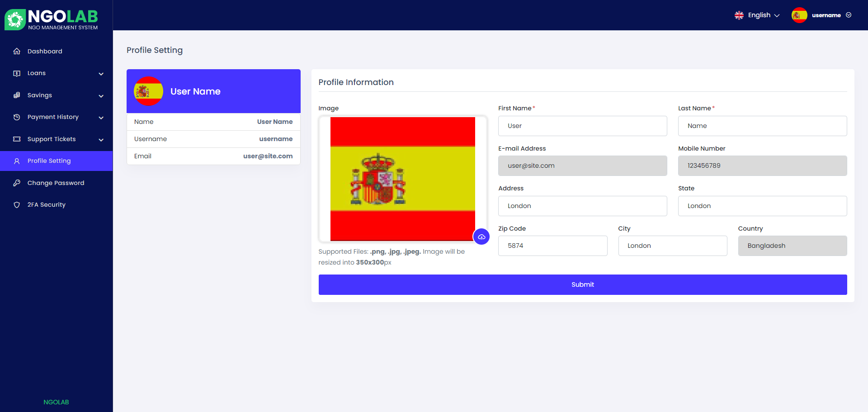Click the username text in the header
Viewport: 868px width, 412px height.
click(x=826, y=15)
